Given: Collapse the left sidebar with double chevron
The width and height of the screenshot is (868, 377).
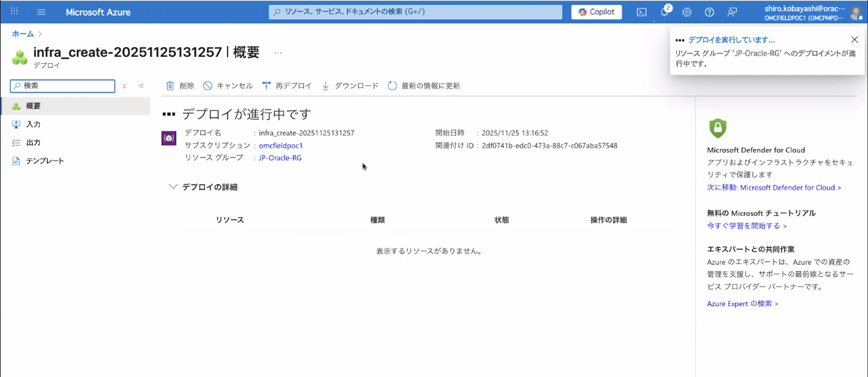Looking at the screenshot, I should pyautogui.click(x=142, y=86).
